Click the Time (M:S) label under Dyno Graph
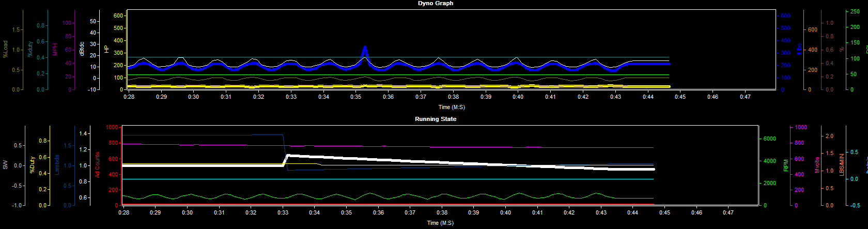Screen dimensions: 868x229 452,108
